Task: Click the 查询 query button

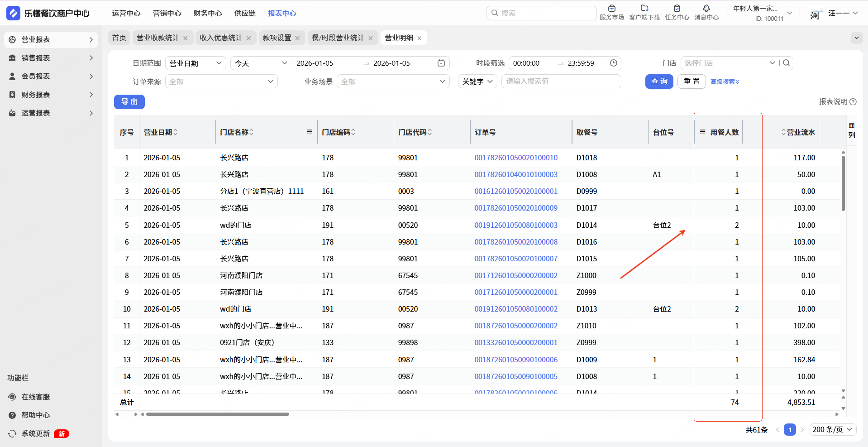Action: pos(659,82)
